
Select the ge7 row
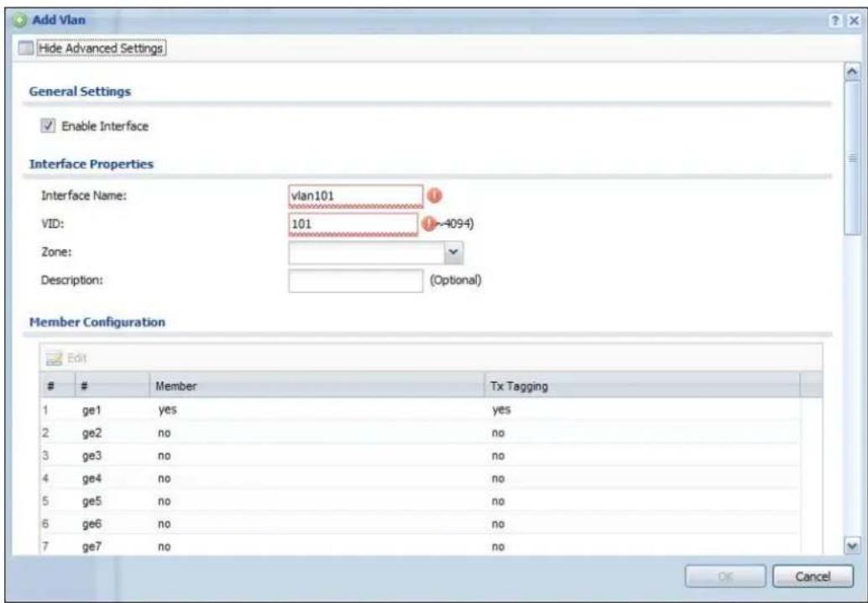coord(420,546)
